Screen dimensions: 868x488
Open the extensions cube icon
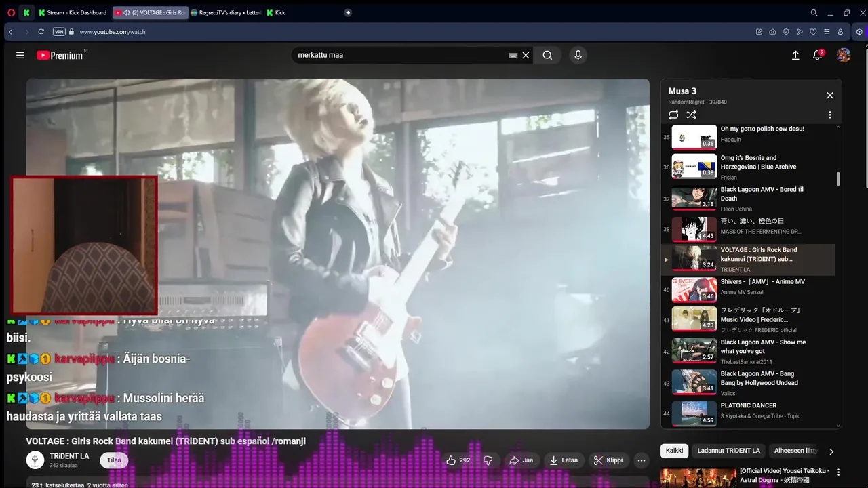tap(859, 32)
